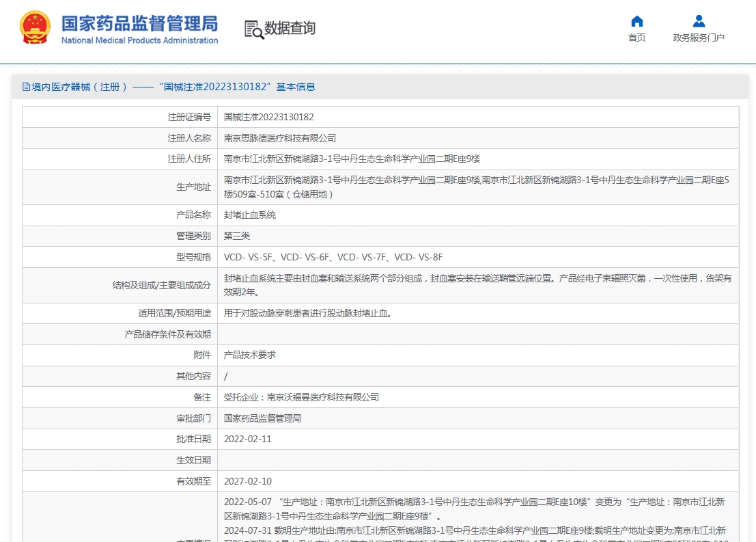Click the 有效期至 label

click(193, 481)
